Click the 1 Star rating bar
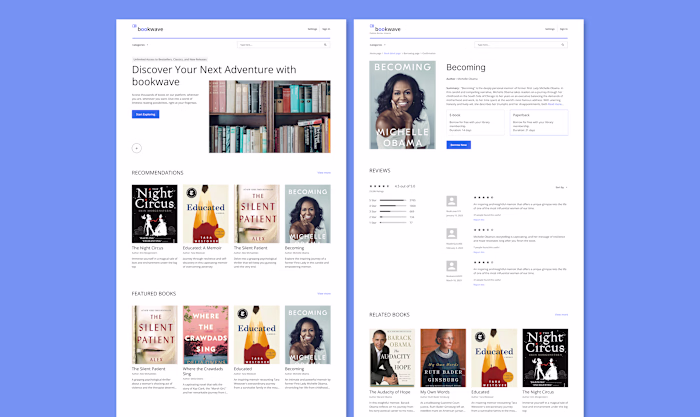 click(393, 222)
